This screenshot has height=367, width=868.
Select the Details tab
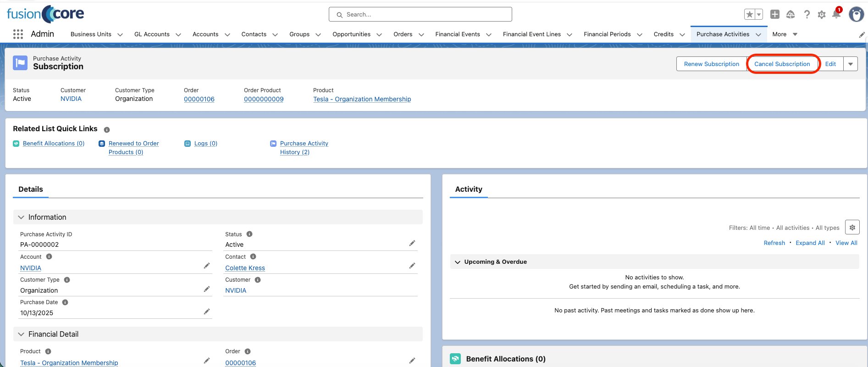pos(31,189)
